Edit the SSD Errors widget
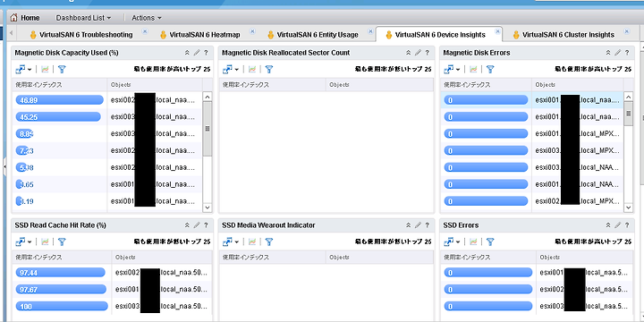Viewport: 644px width, 322px height. (618, 225)
